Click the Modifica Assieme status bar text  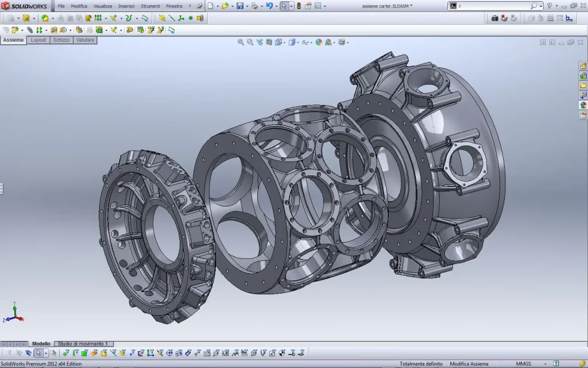click(469, 364)
